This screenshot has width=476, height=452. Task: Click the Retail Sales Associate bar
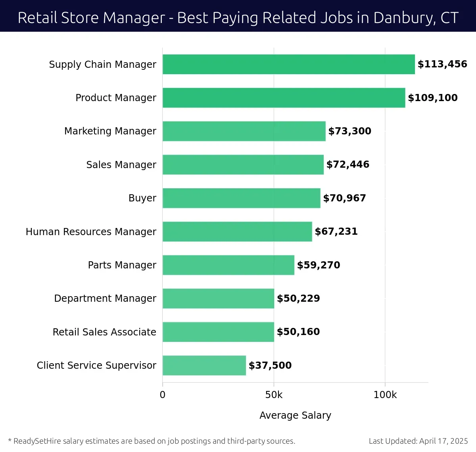click(x=218, y=332)
